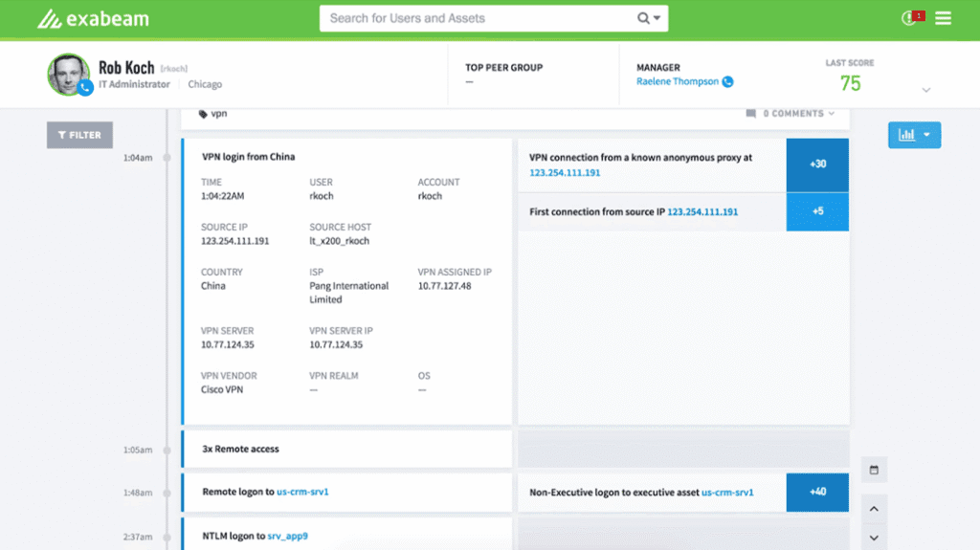Click the phone icon beside Raelene Thompson
Viewport: 980px width, 550px height.
(727, 82)
